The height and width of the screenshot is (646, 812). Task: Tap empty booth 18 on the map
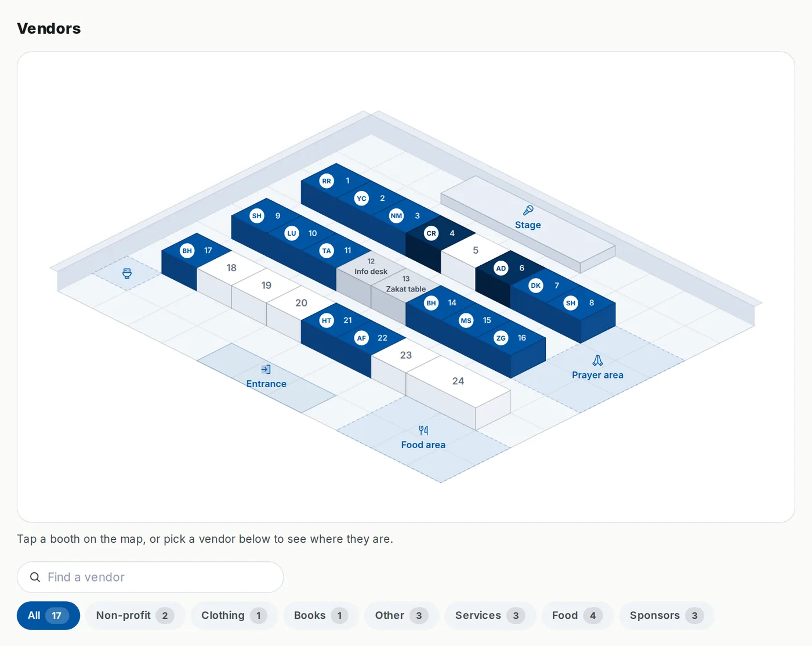pyautogui.click(x=231, y=268)
